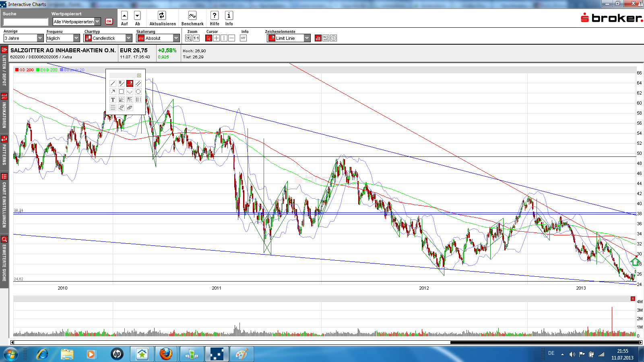Click the Suche search input field
Image resolution: width=644 pixels, height=362 pixels.
[26, 22]
